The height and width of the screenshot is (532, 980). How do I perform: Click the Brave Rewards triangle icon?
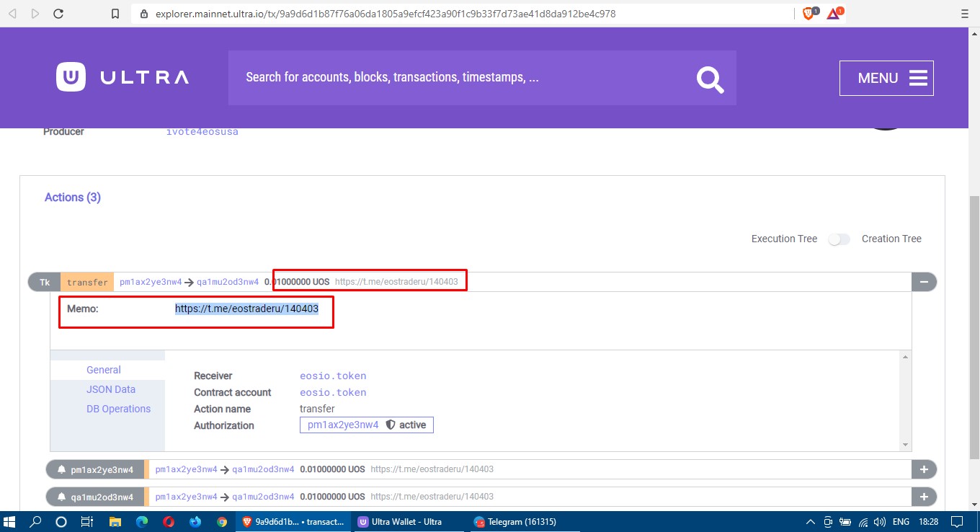(x=834, y=13)
